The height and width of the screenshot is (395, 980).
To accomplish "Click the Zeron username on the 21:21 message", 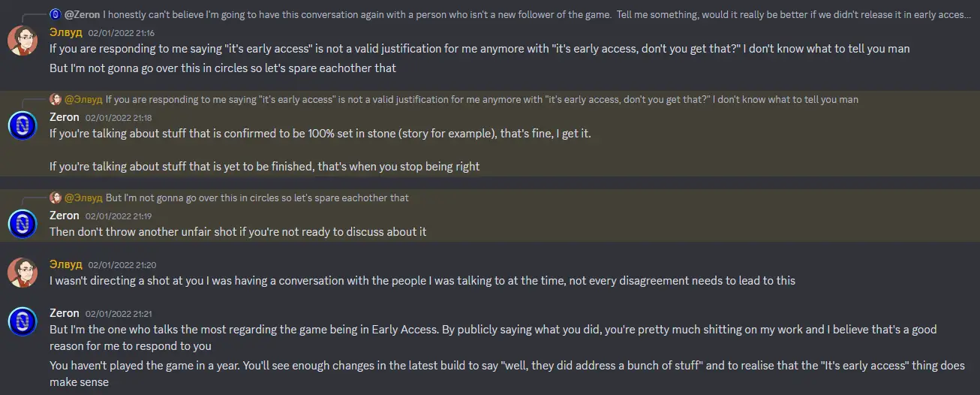I will [65, 313].
